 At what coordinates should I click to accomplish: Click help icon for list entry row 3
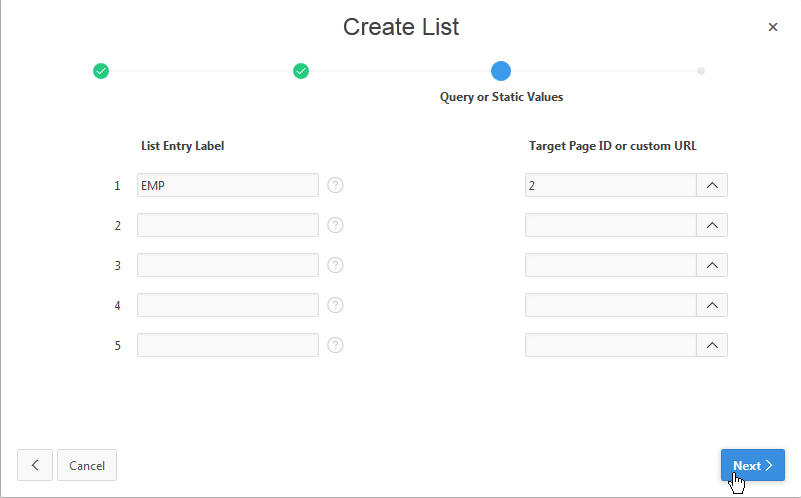(336, 265)
